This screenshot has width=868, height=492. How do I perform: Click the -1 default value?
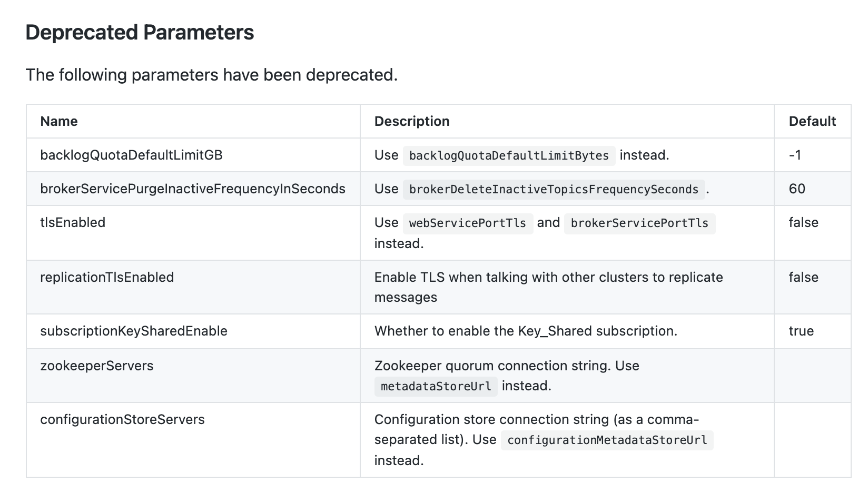coord(795,155)
